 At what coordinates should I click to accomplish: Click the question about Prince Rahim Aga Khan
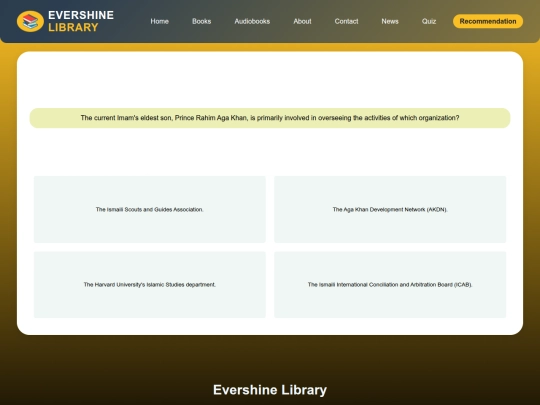coord(270,118)
